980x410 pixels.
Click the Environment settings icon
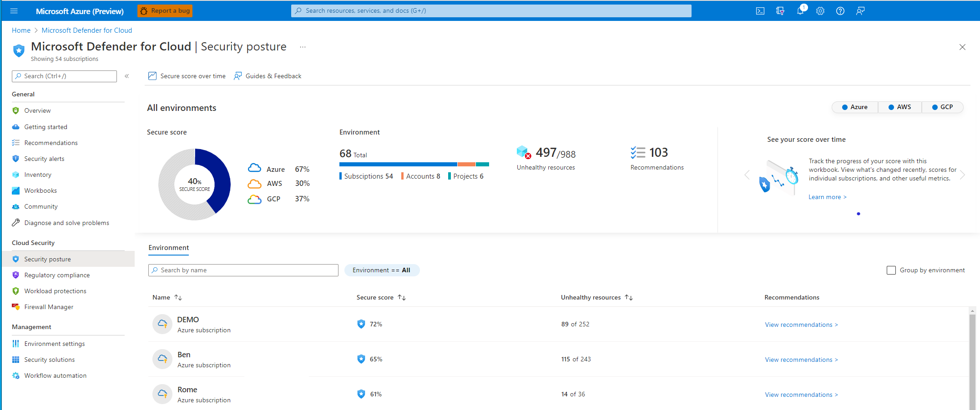16,344
